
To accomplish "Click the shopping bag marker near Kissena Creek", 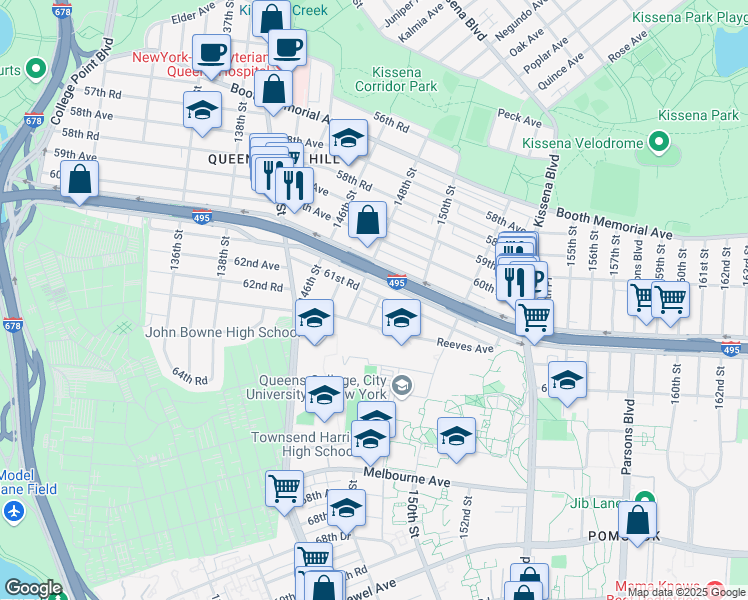I will (x=271, y=19).
